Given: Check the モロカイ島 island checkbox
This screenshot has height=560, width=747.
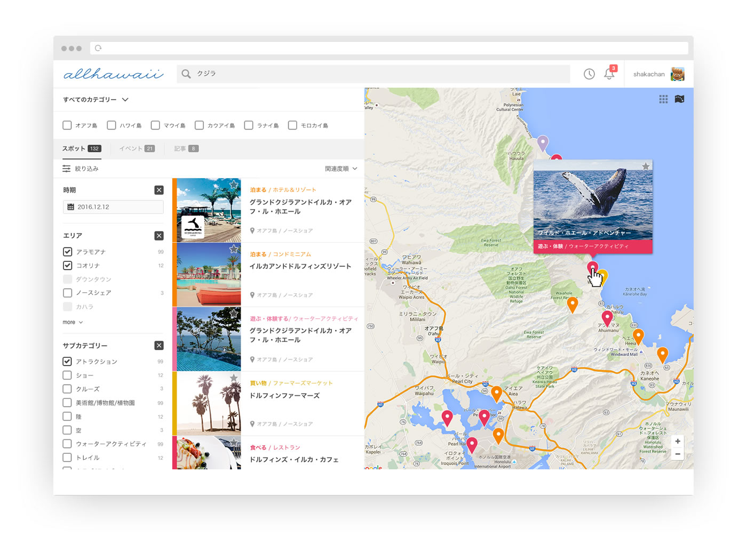Looking at the screenshot, I should pos(292,125).
